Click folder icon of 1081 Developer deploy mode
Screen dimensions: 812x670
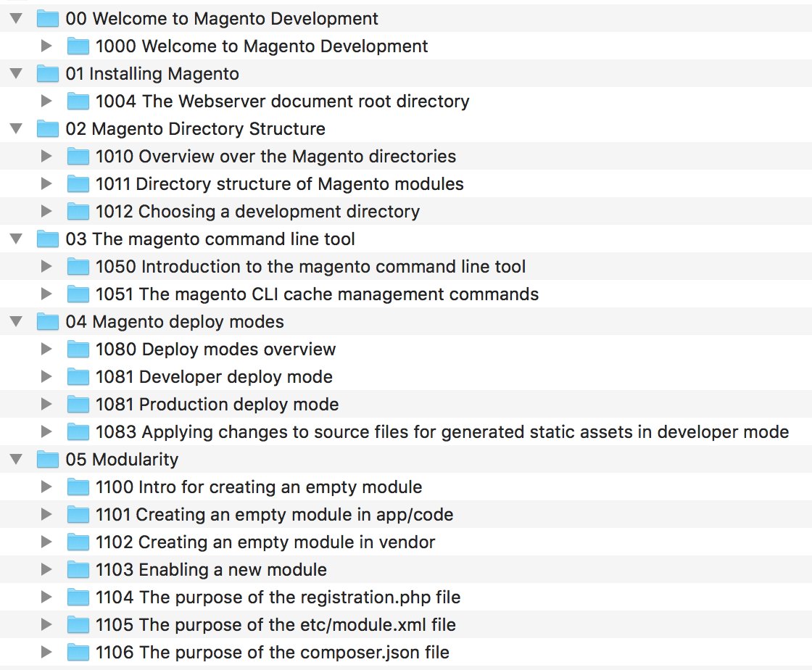[x=78, y=376]
